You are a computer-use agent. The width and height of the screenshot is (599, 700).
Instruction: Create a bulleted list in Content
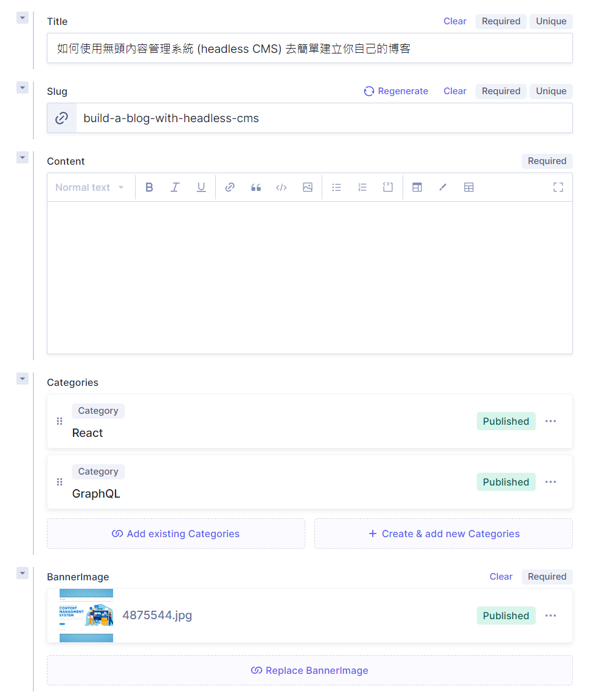point(336,188)
